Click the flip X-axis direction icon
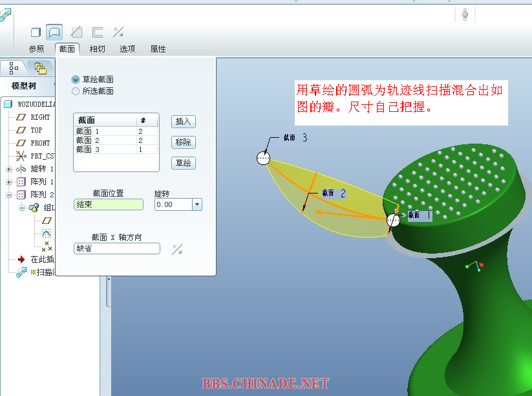The height and width of the screenshot is (396, 532). tap(177, 249)
